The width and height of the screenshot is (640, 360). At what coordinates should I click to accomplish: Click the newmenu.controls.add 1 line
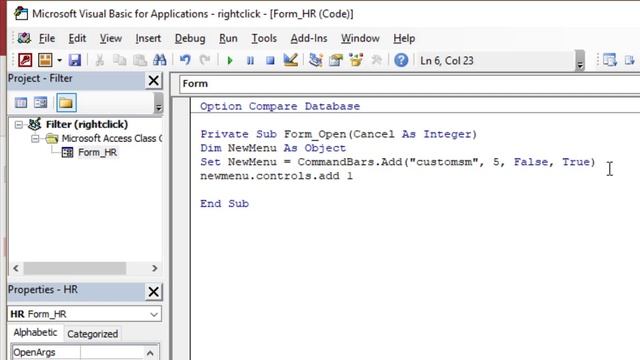point(276,176)
